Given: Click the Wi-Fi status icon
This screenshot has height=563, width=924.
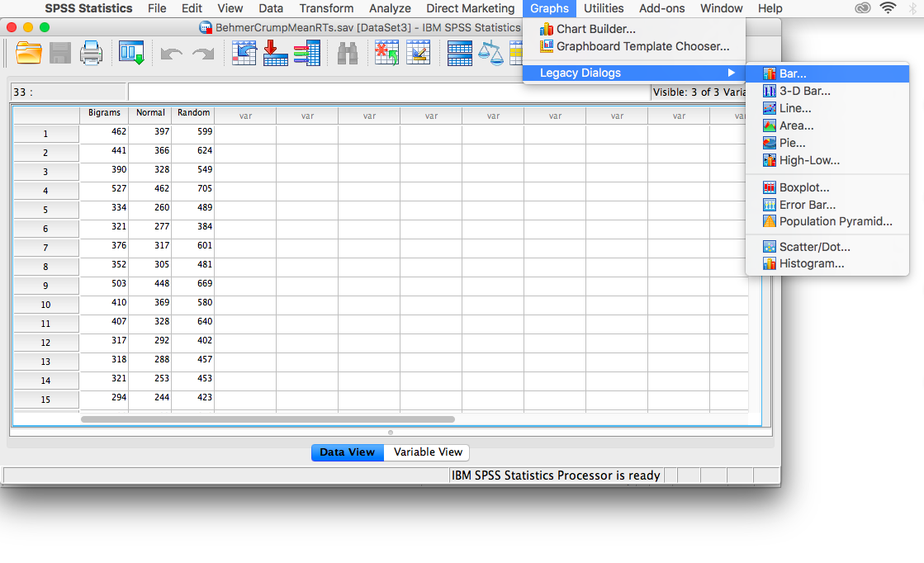Looking at the screenshot, I should (x=888, y=7).
